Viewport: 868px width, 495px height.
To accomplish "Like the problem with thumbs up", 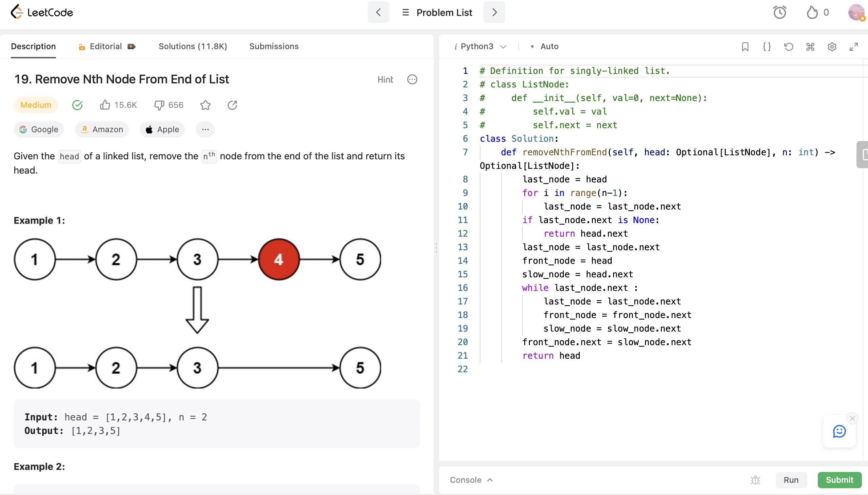I will tap(105, 105).
